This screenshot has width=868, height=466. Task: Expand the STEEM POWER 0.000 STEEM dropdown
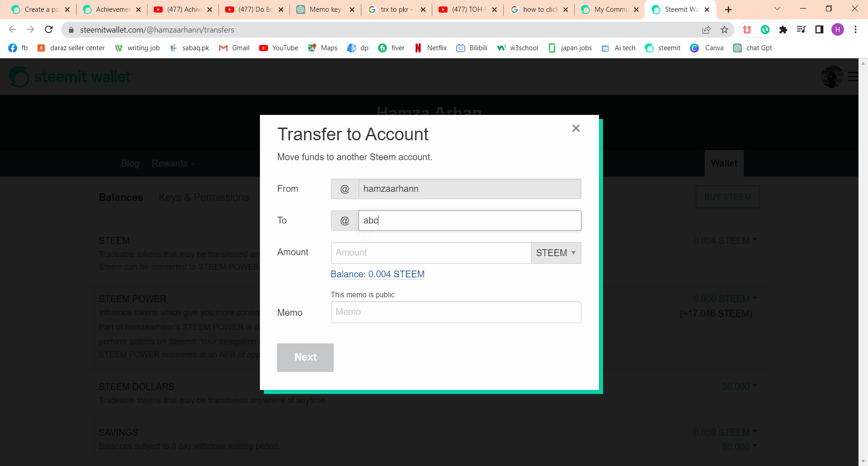click(x=725, y=299)
